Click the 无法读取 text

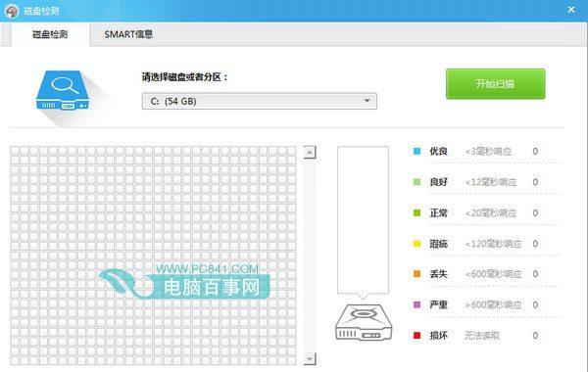pos(482,335)
